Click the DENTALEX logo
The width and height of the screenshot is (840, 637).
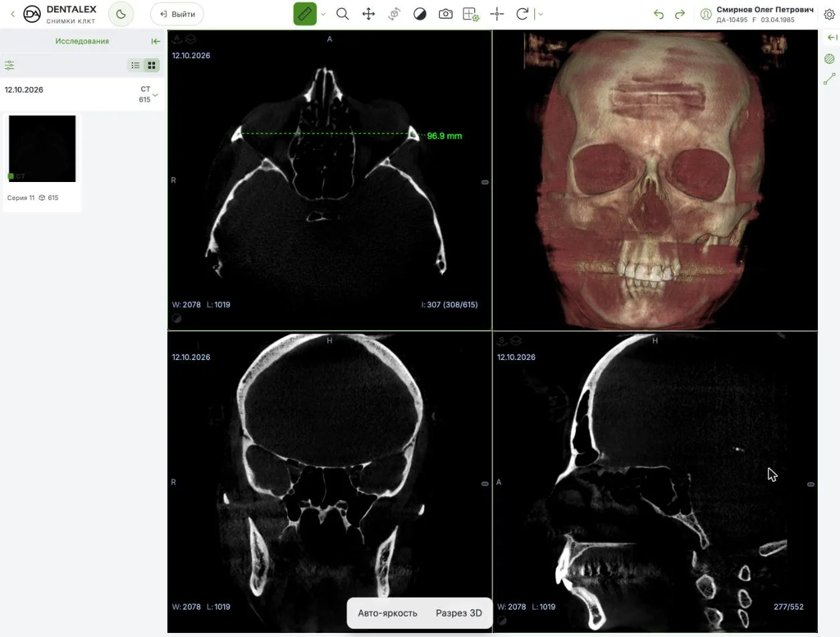(60, 14)
